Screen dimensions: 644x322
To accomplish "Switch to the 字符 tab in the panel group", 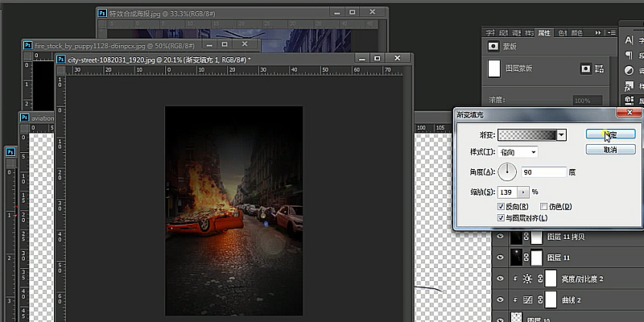I will click(x=490, y=33).
